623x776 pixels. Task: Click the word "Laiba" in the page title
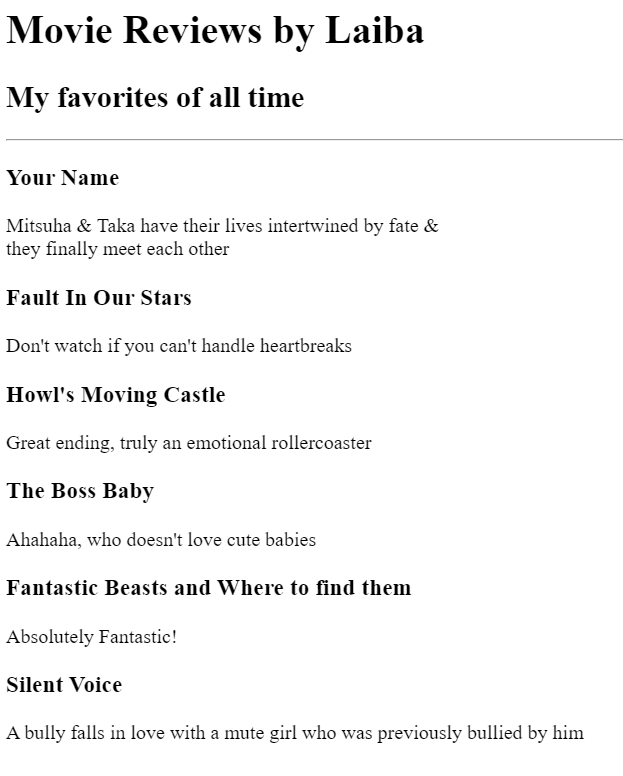[375, 31]
